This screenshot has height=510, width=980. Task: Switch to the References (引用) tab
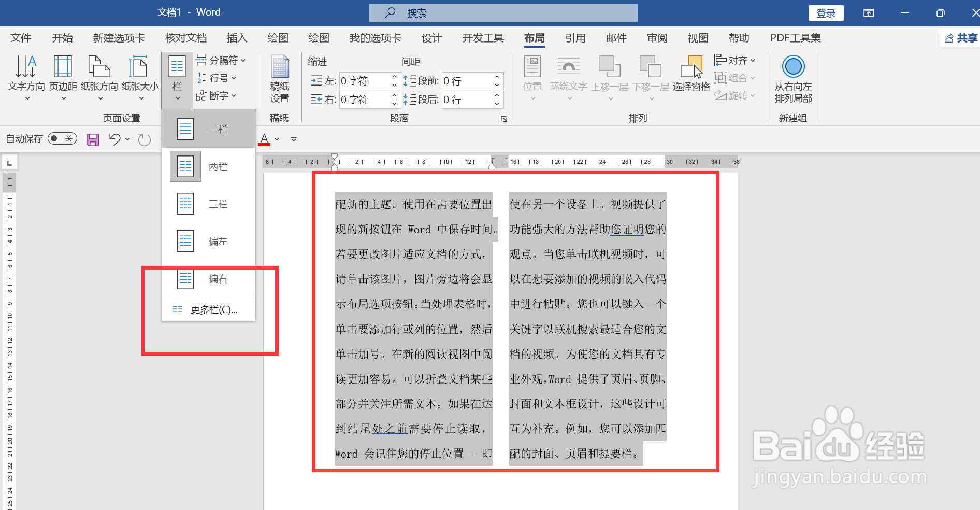(x=575, y=38)
